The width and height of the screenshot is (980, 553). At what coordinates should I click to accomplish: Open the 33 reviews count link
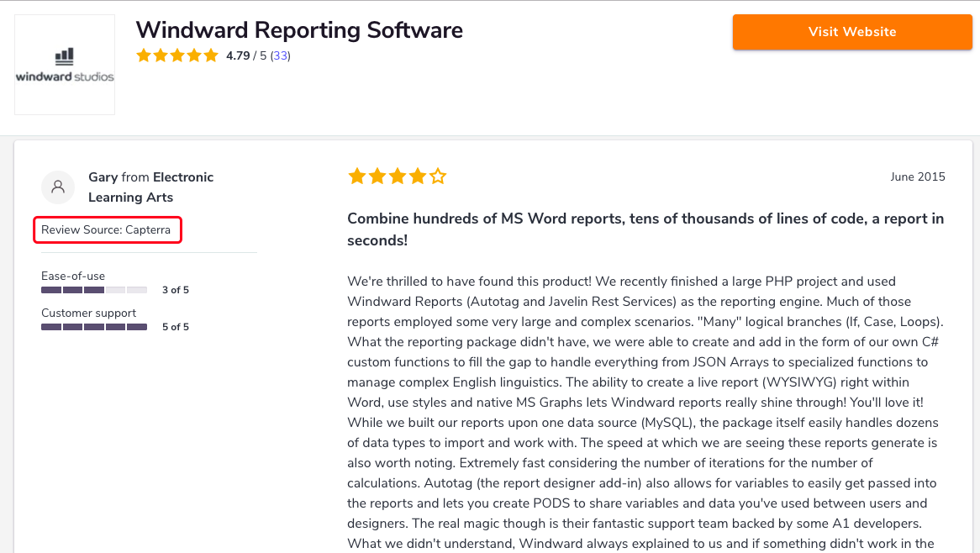tap(281, 56)
